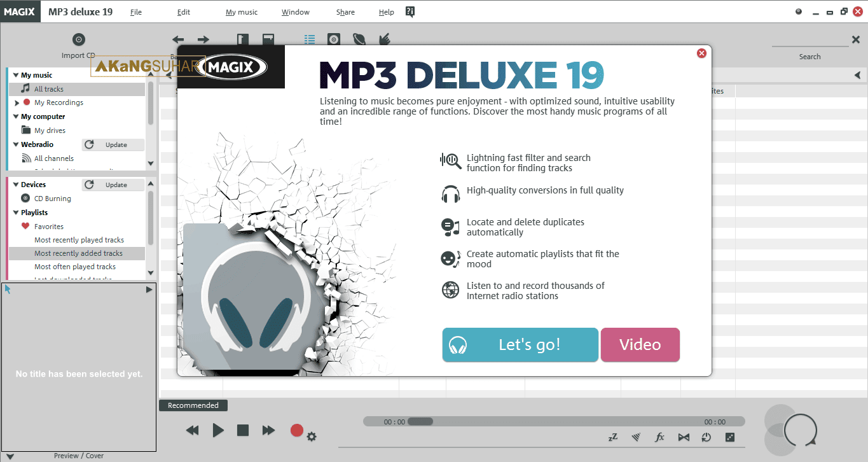
Task: Click the Import CD disc icon
Action: tap(78, 39)
